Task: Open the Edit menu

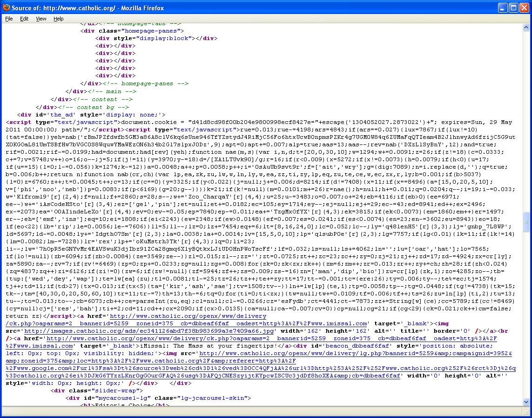Action: pyautogui.click(x=24, y=19)
